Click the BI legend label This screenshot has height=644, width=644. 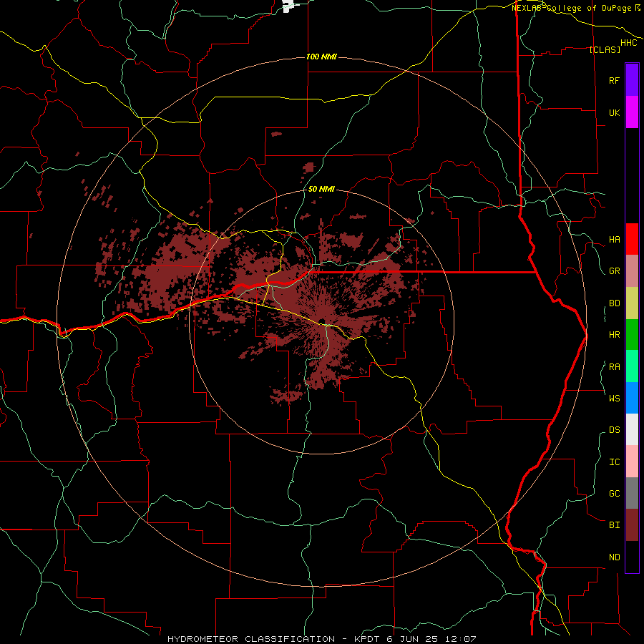[x=614, y=525]
